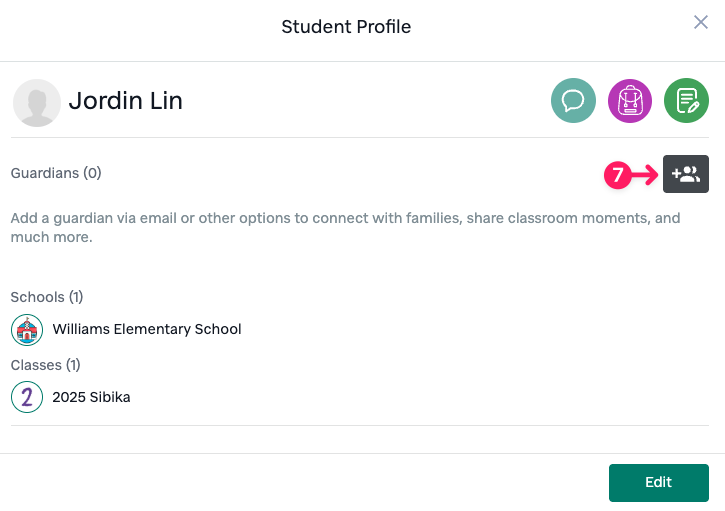Screen dimensions: 725x511
Task: Open the Williams Elementary School link
Action: (x=147, y=329)
